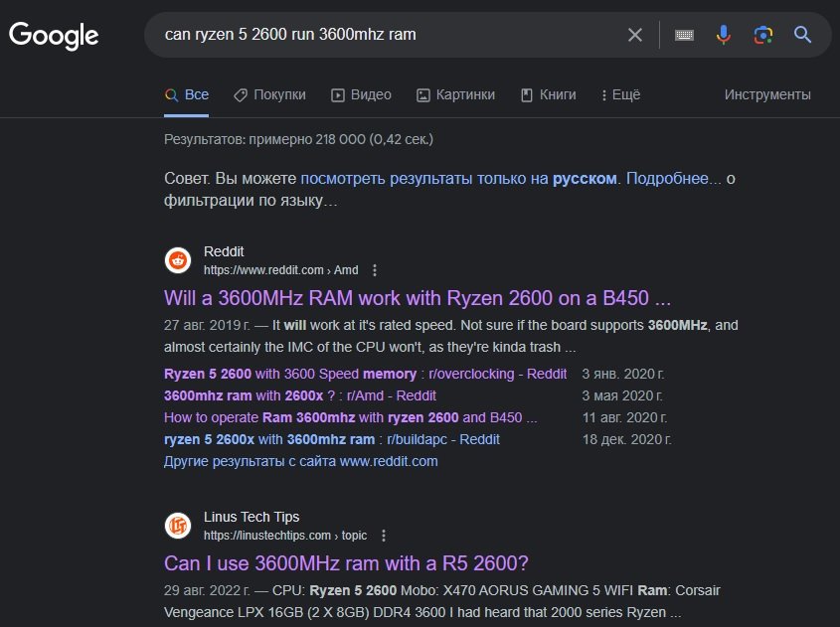Image resolution: width=840 pixels, height=627 pixels.
Task: Open three-dot menu beside Reddit URL
Action: pyautogui.click(x=375, y=270)
